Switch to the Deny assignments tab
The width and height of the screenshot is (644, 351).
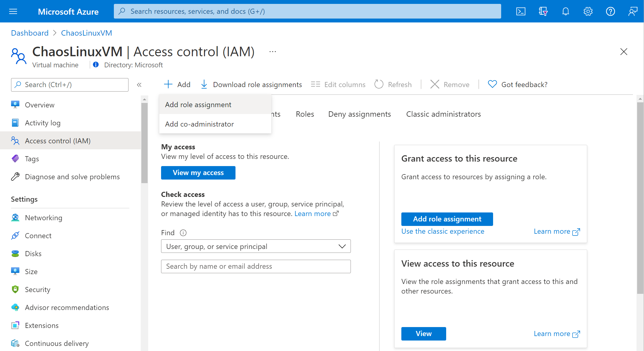(360, 114)
